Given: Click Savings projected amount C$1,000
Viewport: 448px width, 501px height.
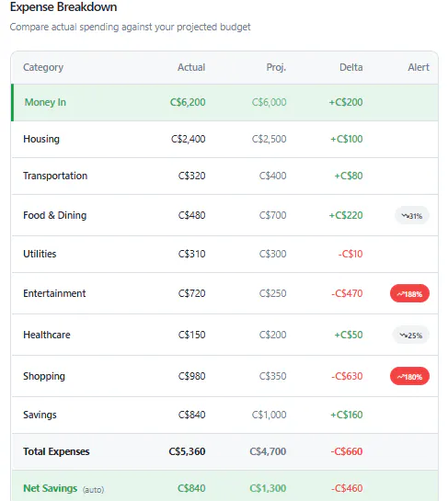Looking at the screenshot, I should 269,415.
